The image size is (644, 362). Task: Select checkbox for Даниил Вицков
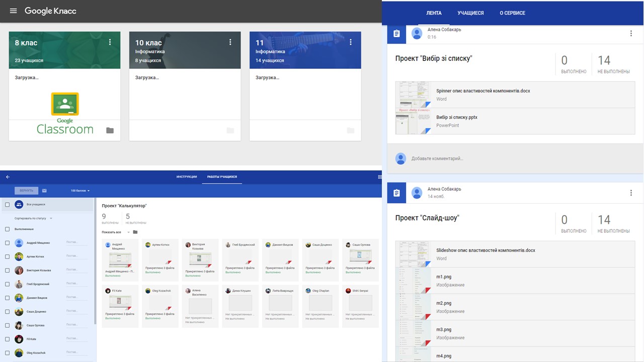tap(8, 298)
